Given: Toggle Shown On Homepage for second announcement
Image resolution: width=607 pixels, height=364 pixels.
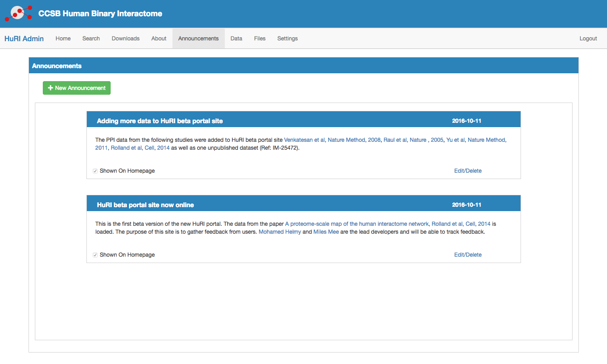Looking at the screenshot, I should pos(95,255).
